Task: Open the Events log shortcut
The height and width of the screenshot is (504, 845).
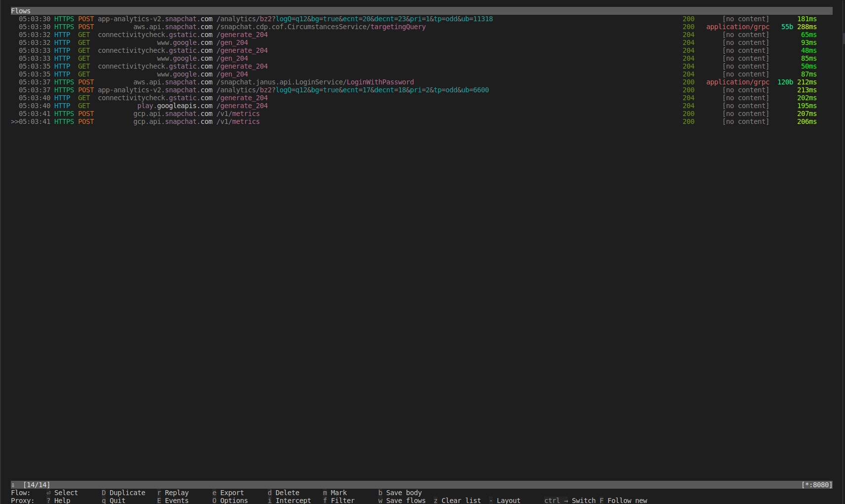Action: point(176,501)
